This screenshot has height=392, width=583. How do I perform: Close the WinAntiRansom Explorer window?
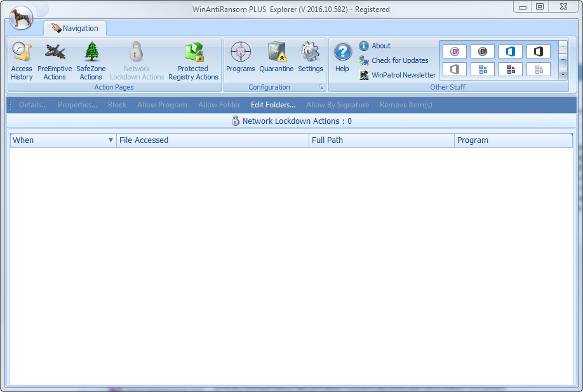pos(564,7)
